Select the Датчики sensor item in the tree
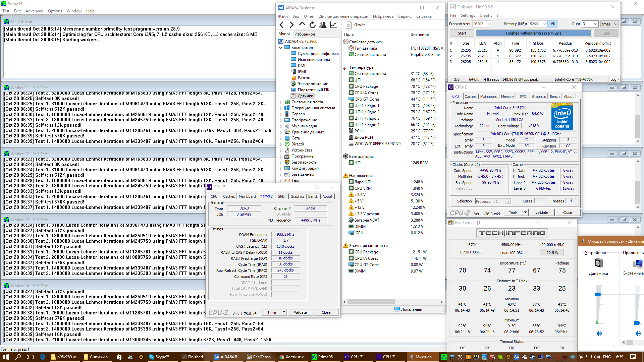The image size is (644, 362). (305, 96)
